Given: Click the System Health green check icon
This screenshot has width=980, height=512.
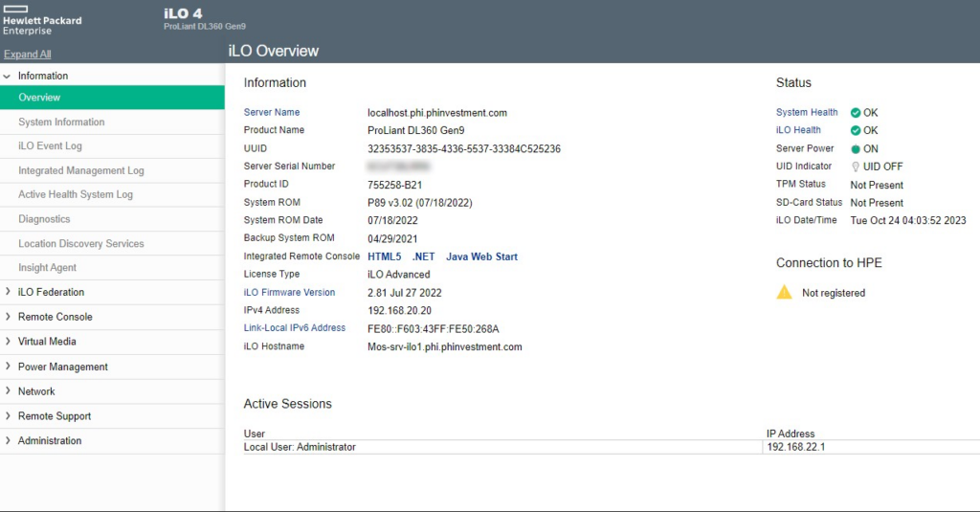Looking at the screenshot, I should 855,113.
